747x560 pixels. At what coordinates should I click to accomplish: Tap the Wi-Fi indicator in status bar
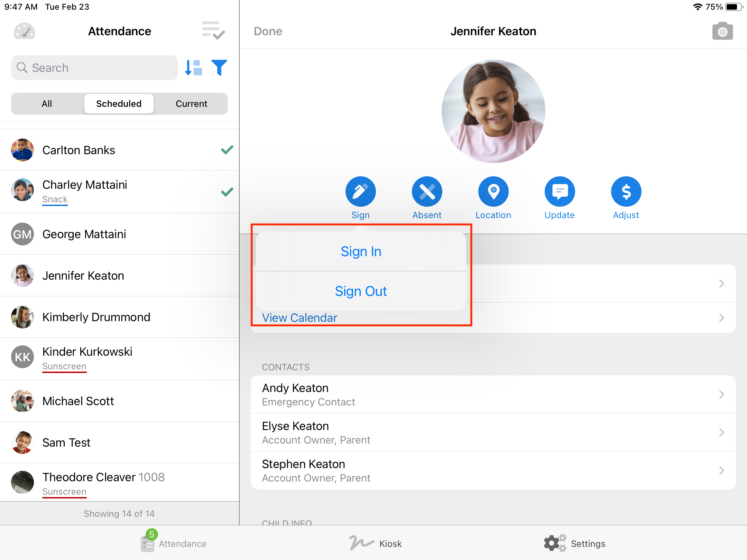(x=698, y=7)
